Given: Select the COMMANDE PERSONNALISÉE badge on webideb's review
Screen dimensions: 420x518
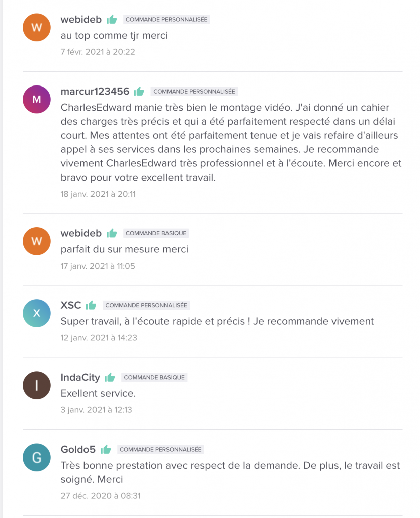Looking at the screenshot, I should [x=167, y=19].
